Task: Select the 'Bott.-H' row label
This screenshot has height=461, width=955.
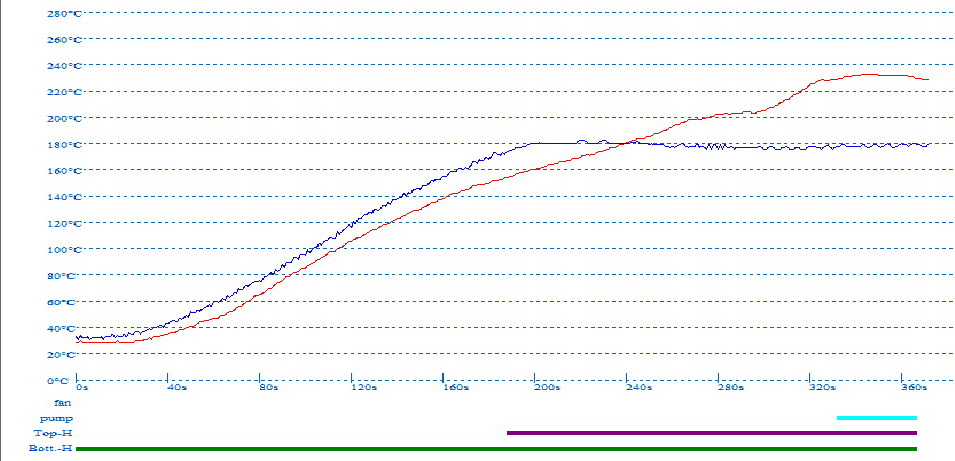Action: [x=51, y=449]
